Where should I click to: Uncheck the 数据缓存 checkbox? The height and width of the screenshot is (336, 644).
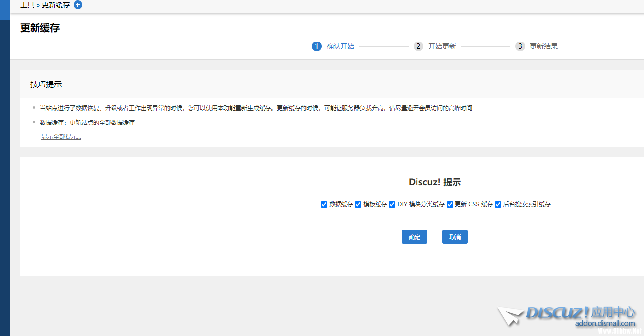pyautogui.click(x=324, y=205)
